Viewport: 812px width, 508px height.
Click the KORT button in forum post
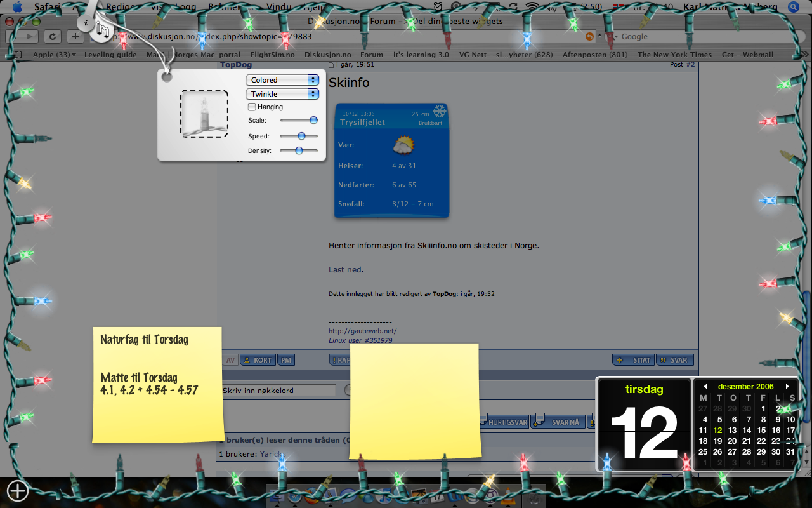[x=258, y=360]
